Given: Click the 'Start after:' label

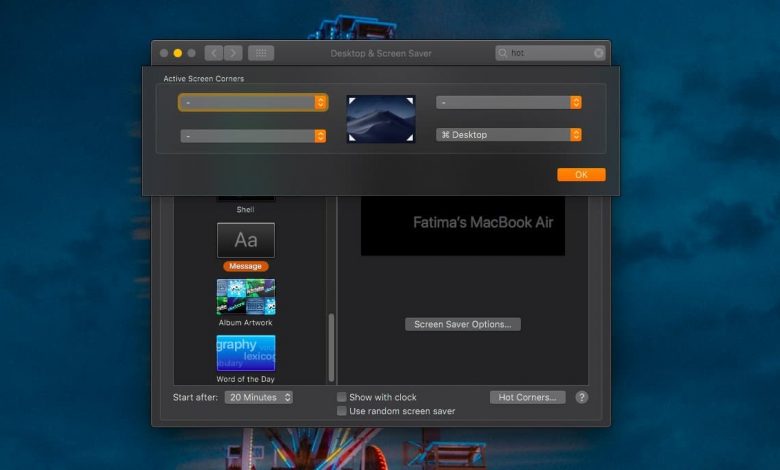Looking at the screenshot, I should 195,397.
